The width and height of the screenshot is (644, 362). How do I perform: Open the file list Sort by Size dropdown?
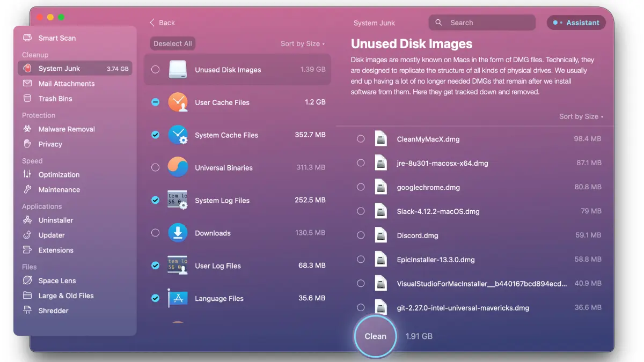(x=581, y=116)
